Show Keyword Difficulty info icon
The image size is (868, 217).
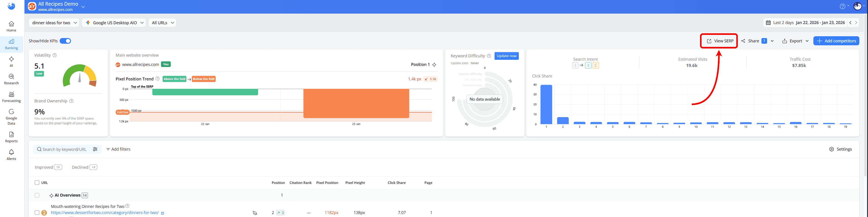pyautogui.click(x=489, y=56)
